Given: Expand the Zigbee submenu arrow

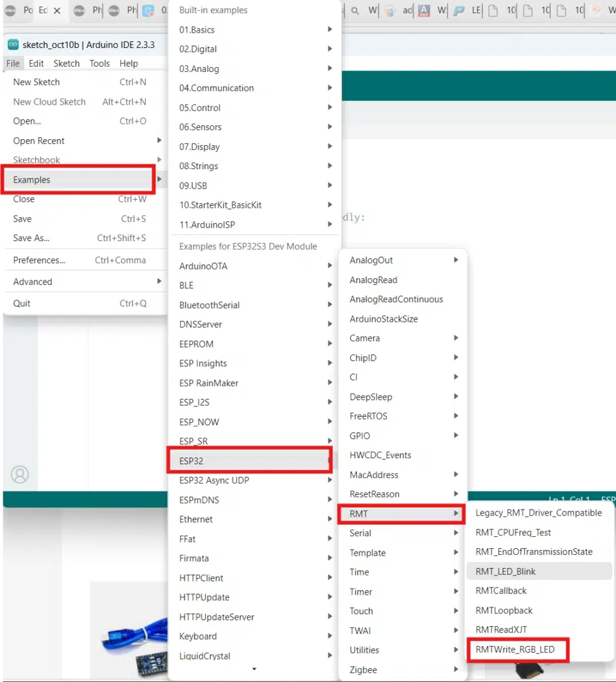Looking at the screenshot, I should point(456,669).
